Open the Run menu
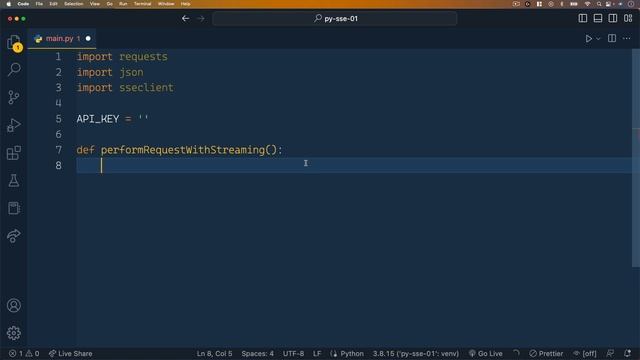This screenshot has height=360, width=640. point(123,4)
